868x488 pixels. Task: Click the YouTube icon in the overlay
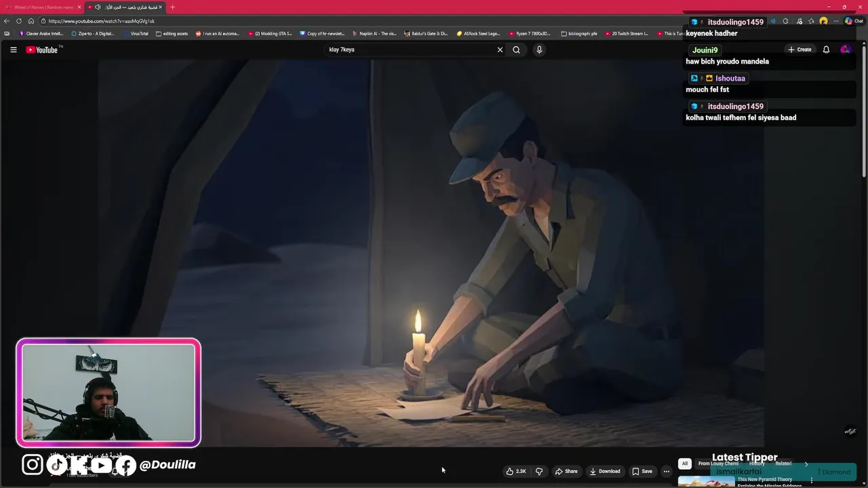tap(101, 464)
